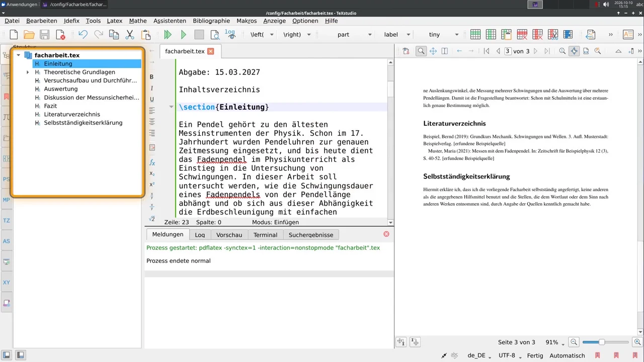Toggle the magnifier tool in PDF viewer
Image resolution: width=644 pixels, height=362 pixels.
click(x=421, y=51)
